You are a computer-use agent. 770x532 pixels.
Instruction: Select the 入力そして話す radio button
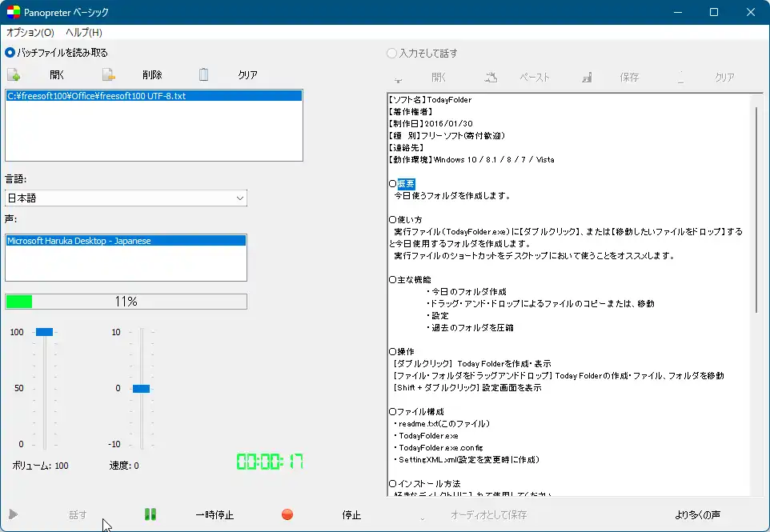(x=391, y=54)
